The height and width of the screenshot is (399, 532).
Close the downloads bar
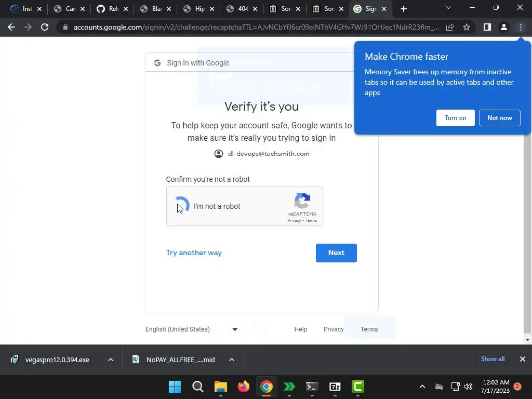523,359
